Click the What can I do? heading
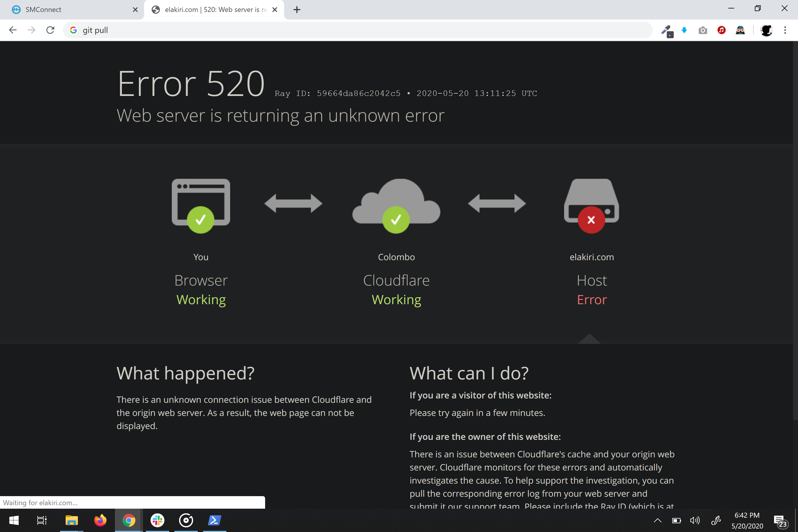Screen dimensions: 798x532 pyautogui.click(x=469, y=373)
